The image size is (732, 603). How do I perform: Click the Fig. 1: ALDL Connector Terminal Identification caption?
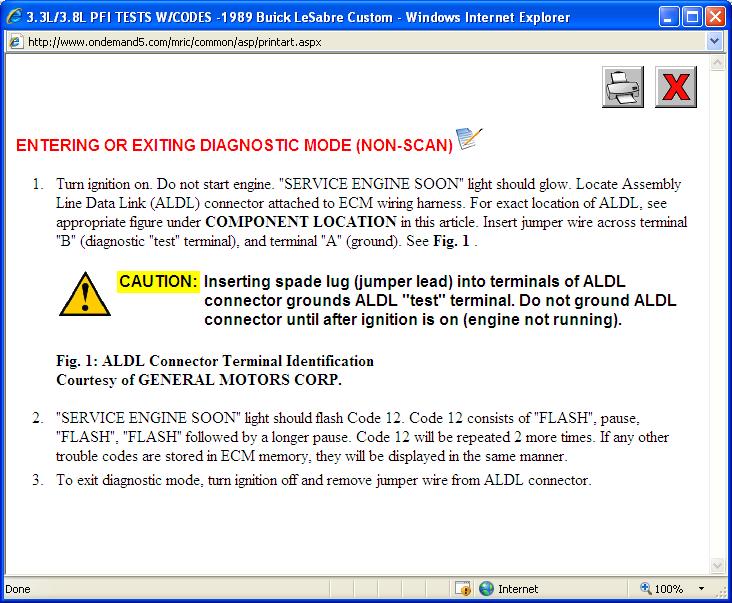(215, 361)
